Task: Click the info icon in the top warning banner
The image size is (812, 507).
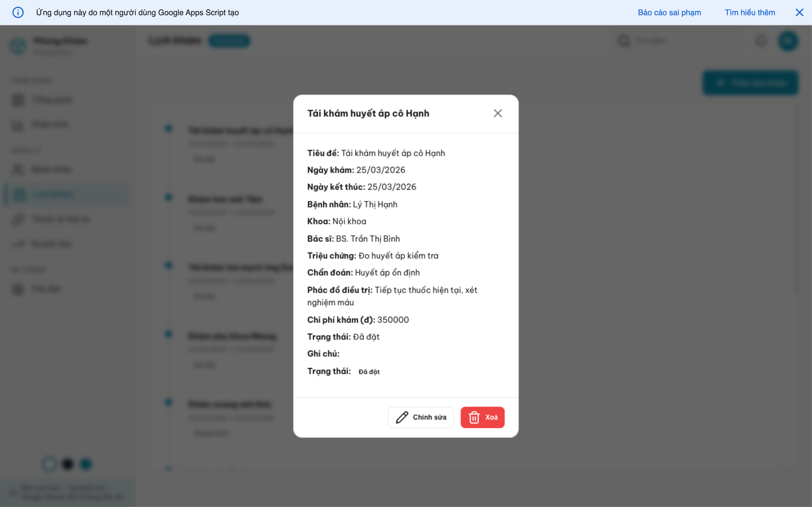Action: tap(18, 12)
